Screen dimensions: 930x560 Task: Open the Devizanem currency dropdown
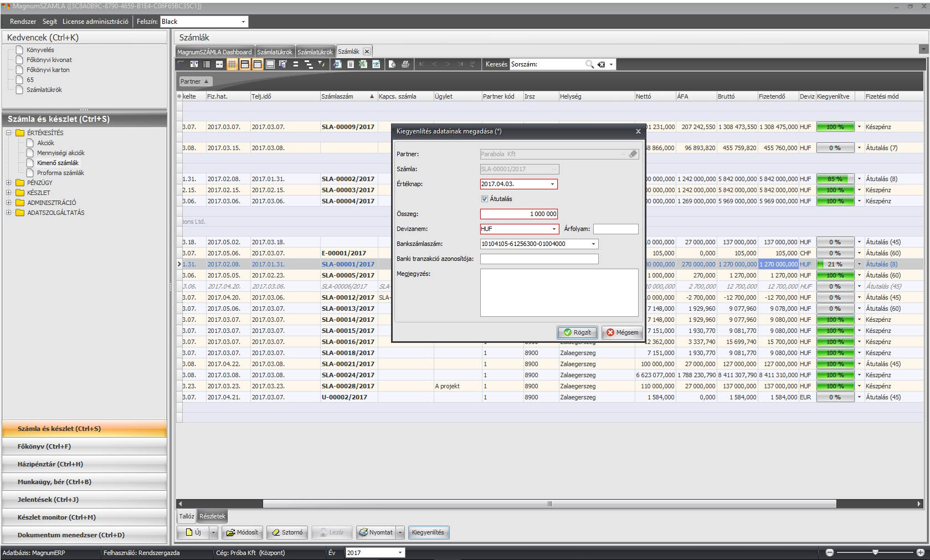(553, 229)
